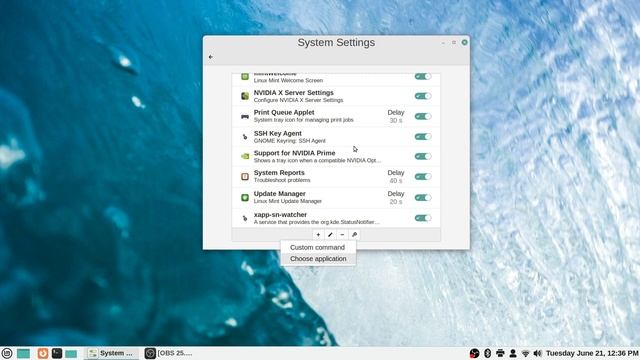The width and height of the screenshot is (640, 360).
Task: Click the SSH Key Agent gear icon
Action: tap(245, 137)
